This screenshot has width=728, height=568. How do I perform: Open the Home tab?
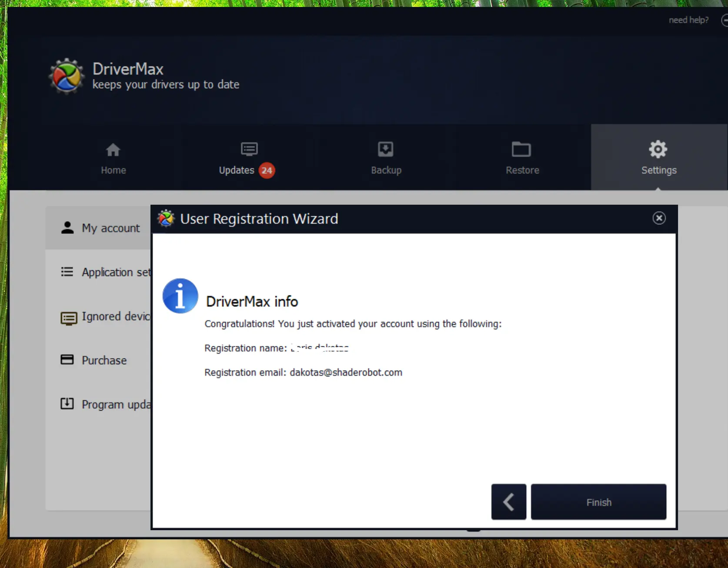(x=113, y=158)
